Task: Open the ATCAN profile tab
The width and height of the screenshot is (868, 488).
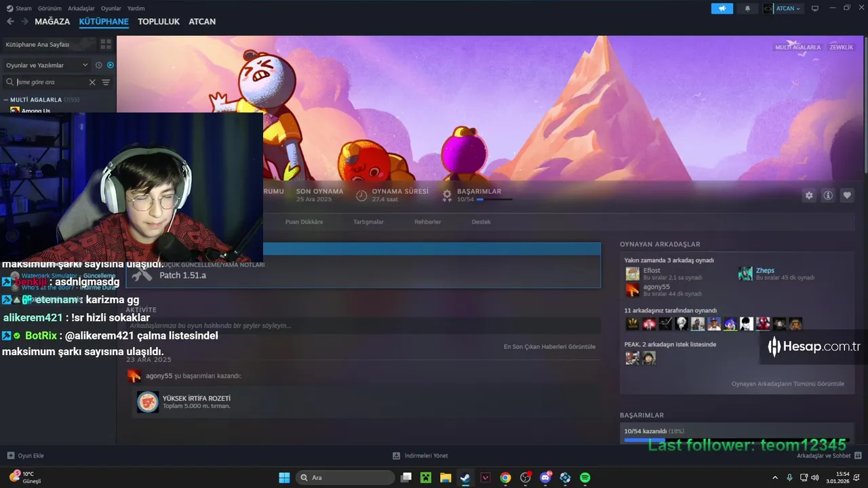Action: click(202, 22)
